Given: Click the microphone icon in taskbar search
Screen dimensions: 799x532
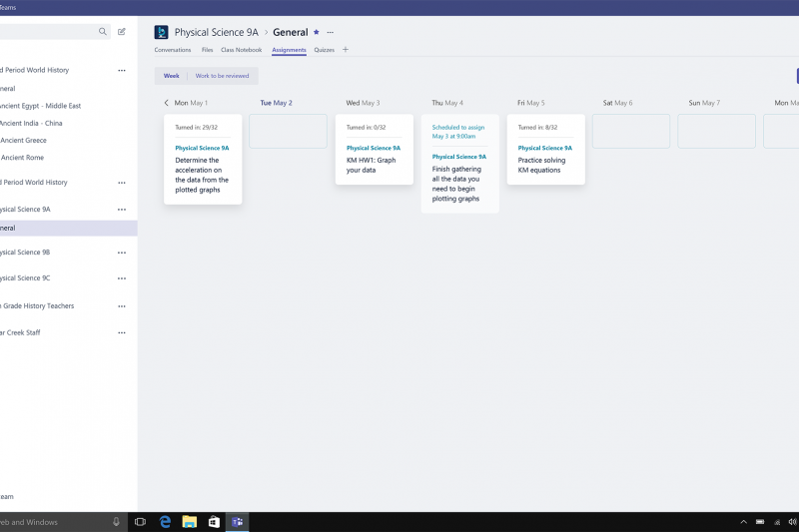Looking at the screenshot, I should point(116,522).
